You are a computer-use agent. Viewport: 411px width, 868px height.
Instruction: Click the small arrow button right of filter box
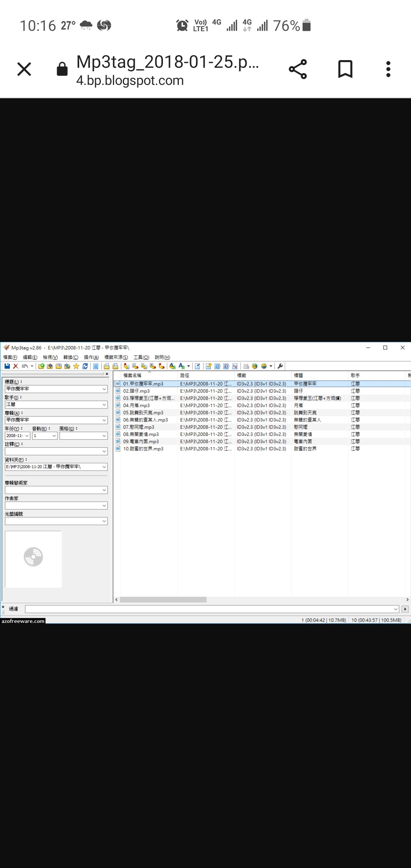pos(405,609)
